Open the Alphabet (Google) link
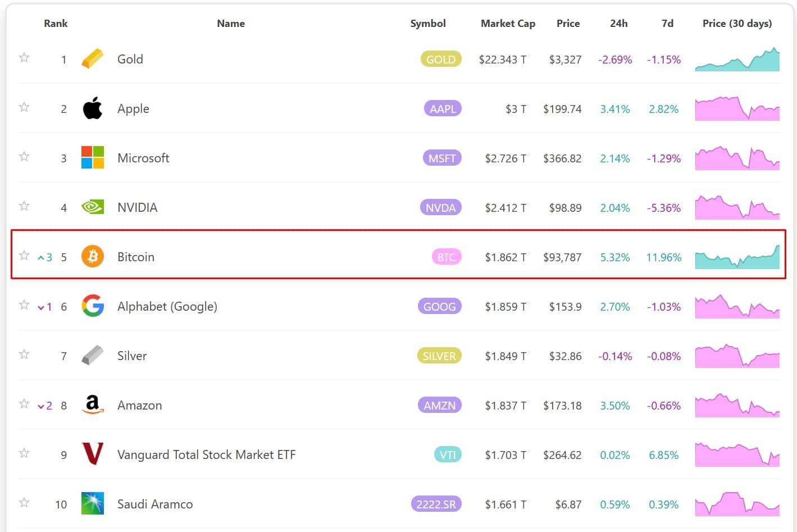Screen dimensions: 797x532 pyautogui.click(x=167, y=307)
